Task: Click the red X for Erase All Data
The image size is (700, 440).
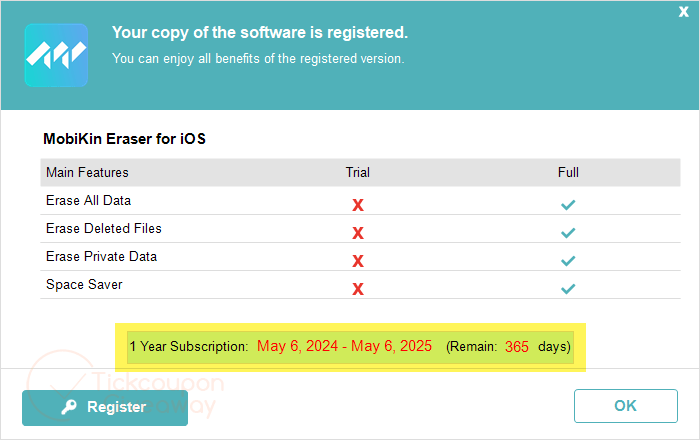Action: [x=358, y=205]
